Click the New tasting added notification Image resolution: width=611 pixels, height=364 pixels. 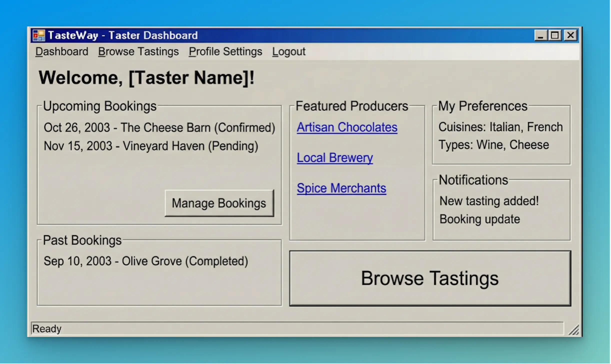pyautogui.click(x=489, y=201)
